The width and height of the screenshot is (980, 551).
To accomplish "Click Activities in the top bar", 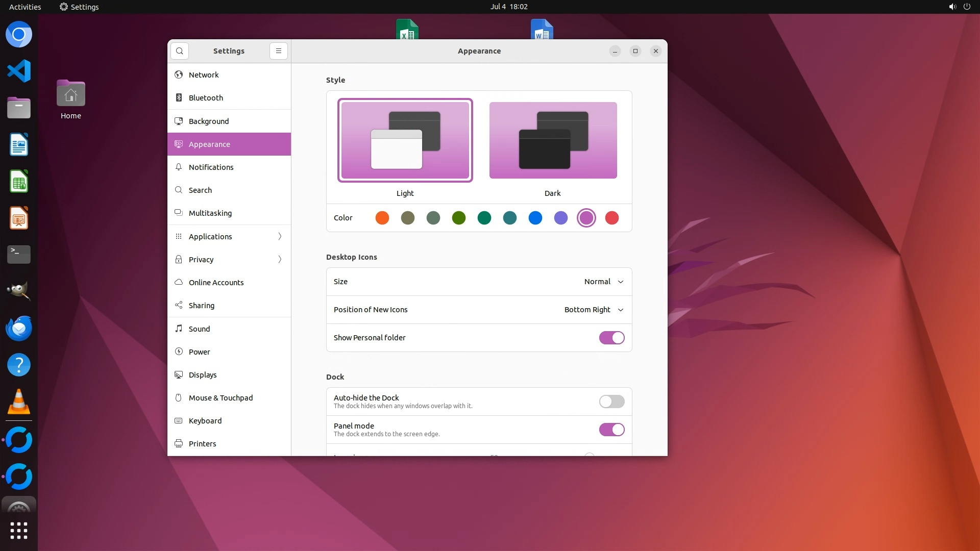I will pos(25,7).
